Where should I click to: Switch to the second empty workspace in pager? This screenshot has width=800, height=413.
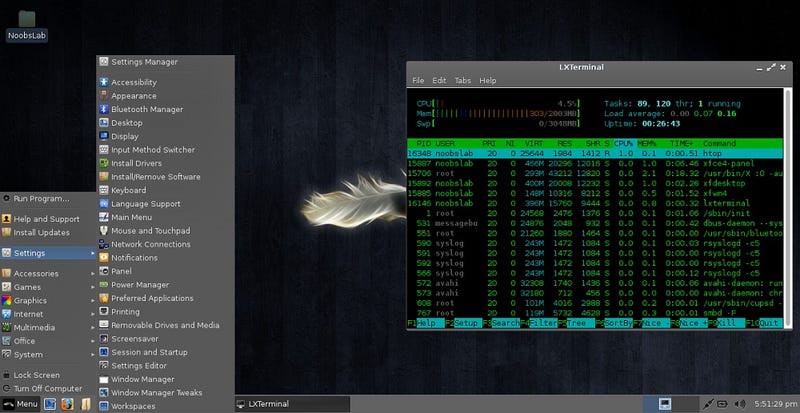point(685,404)
